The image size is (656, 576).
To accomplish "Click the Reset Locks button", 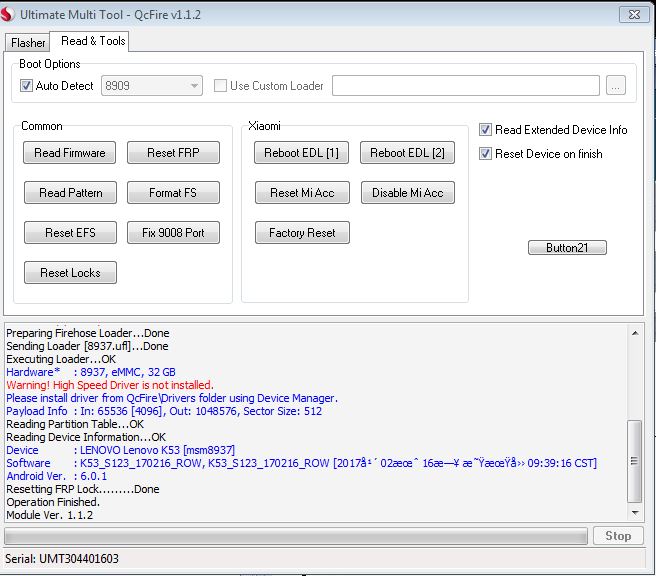I will [70, 273].
